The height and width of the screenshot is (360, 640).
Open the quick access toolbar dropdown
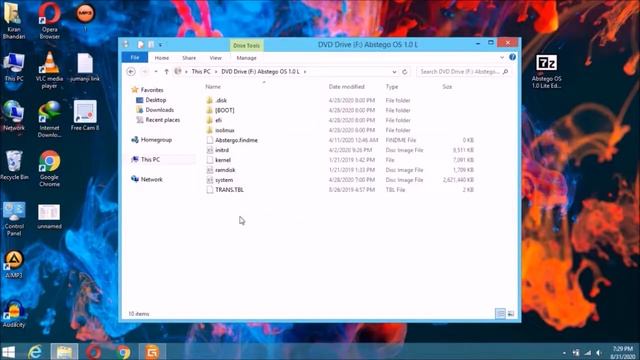[160, 44]
